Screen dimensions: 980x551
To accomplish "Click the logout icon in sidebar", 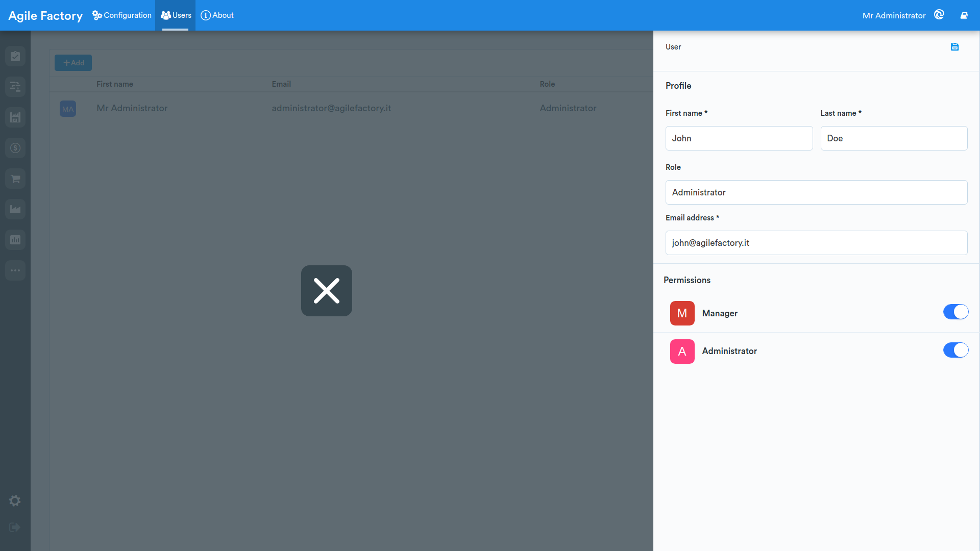I will pos(15,528).
